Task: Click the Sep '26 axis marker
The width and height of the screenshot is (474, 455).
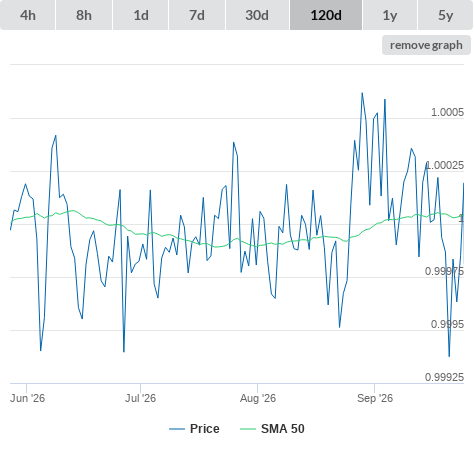Action: (x=375, y=398)
